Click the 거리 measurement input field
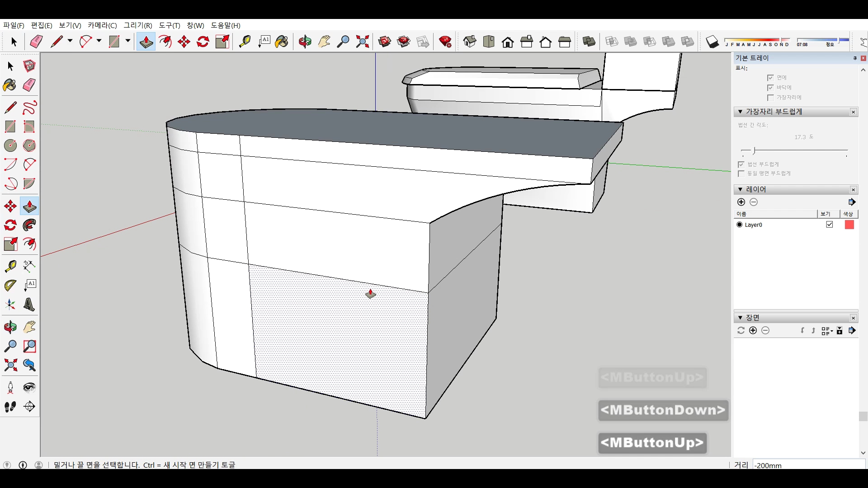This screenshot has height=488, width=868. 808,465
